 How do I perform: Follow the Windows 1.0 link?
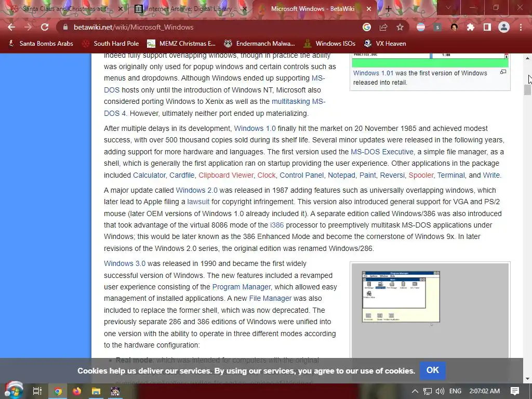255,129
